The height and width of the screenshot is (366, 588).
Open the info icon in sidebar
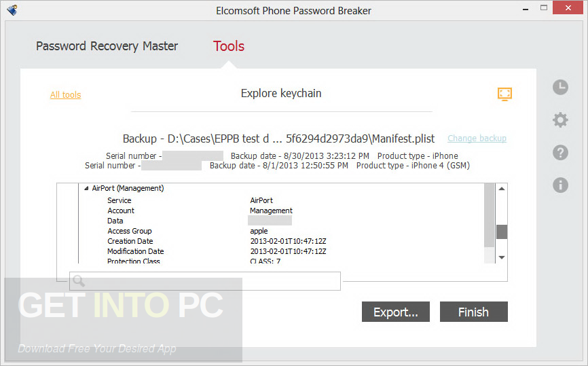click(x=560, y=185)
